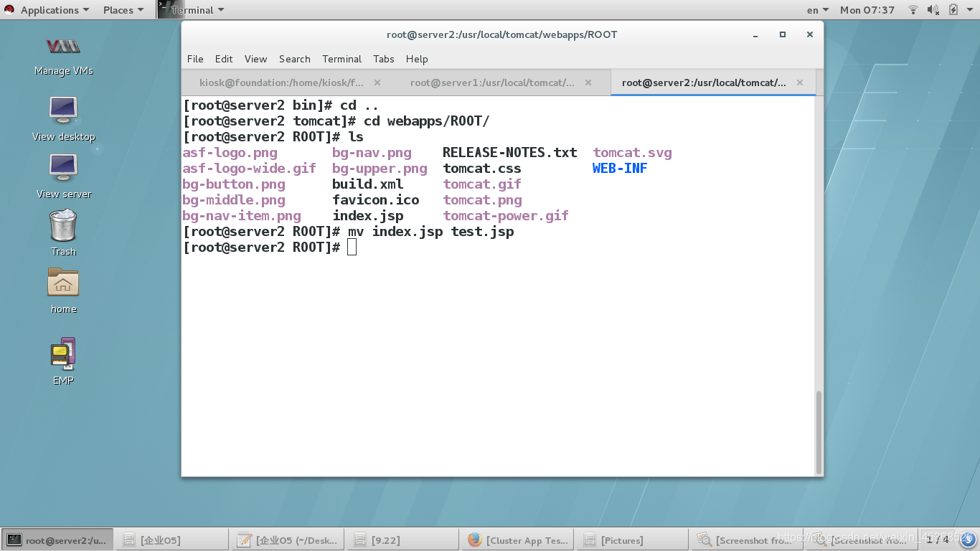Open the Search menu
980x551 pixels.
(x=295, y=59)
